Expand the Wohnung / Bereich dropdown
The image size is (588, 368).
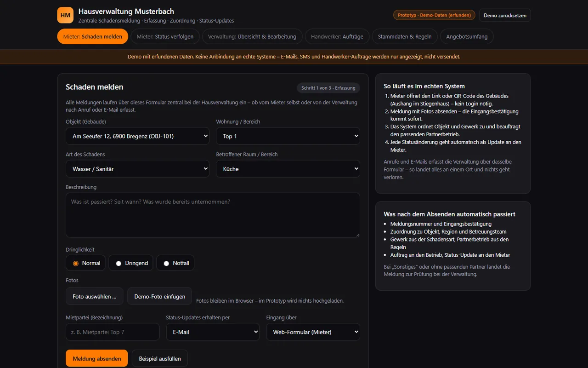pos(288,136)
